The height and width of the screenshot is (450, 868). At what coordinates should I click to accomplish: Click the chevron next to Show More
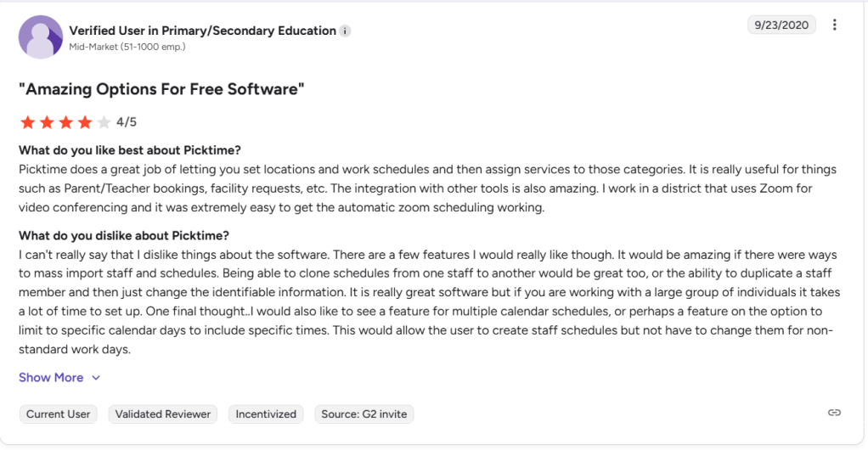[x=96, y=378]
